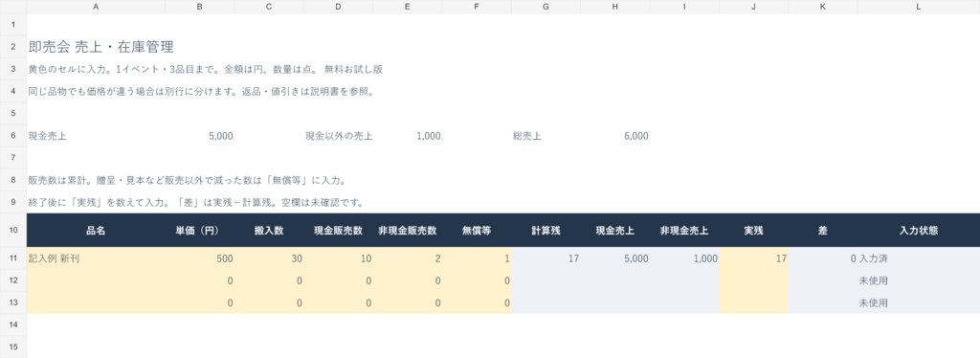Select row 12 header
980x358 pixels.
point(13,280)
